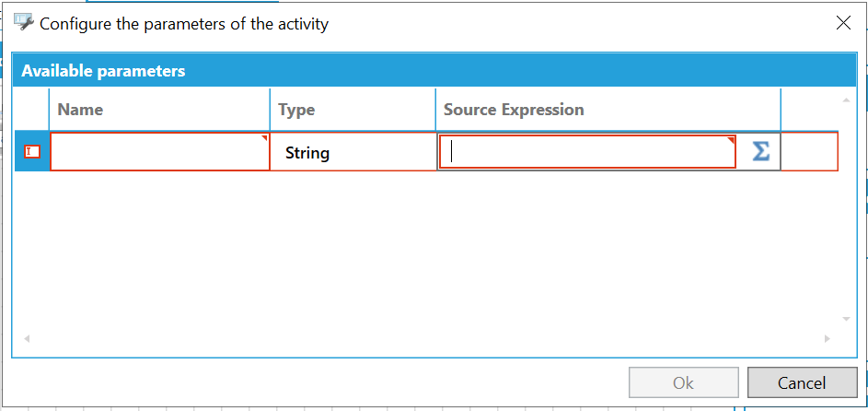Click the grid's top-left corner cell

[x=32, y=110]
